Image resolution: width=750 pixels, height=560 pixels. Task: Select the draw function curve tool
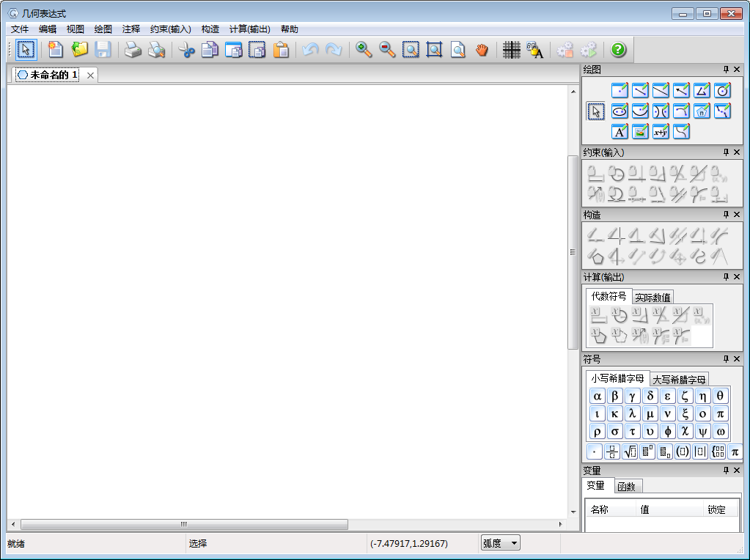(x=681, y=131)
